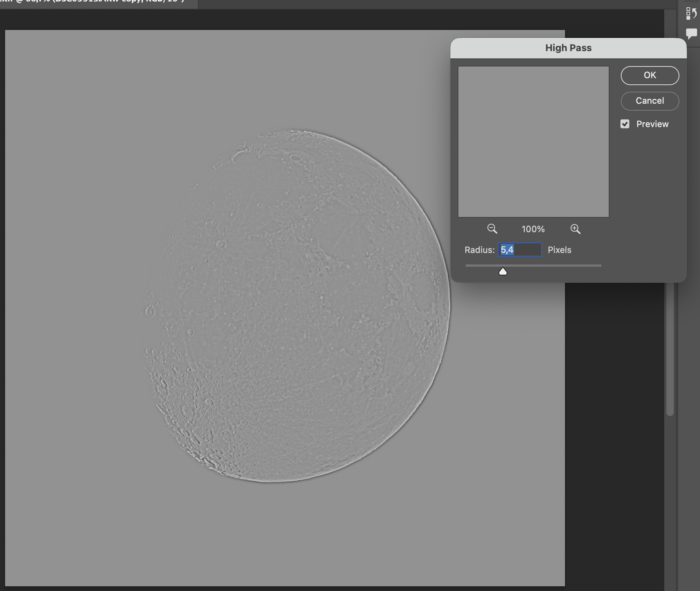Click the speech-bubble icon on the right edge
This screenshot has height=591, width=700.
pos(692,34)
